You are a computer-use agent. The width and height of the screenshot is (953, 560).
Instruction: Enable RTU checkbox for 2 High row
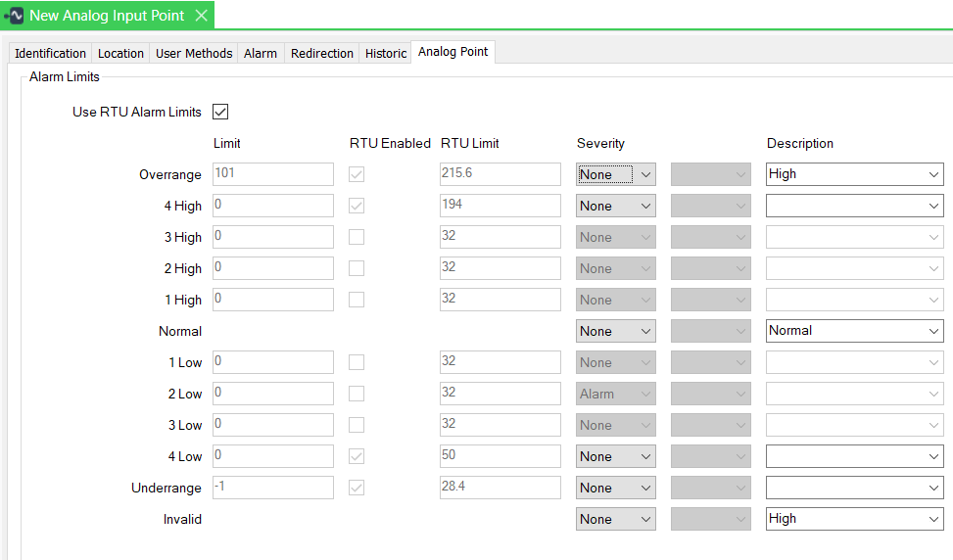(x=357, y=268)
